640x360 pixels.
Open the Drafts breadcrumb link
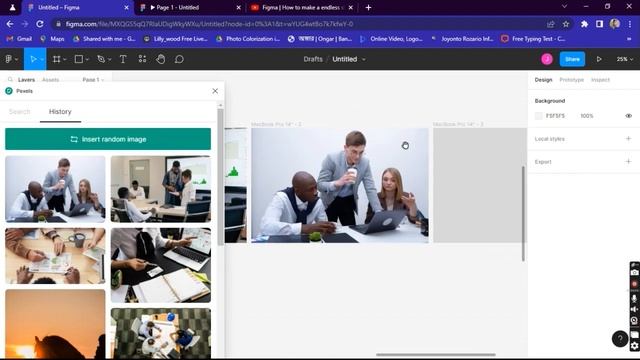(x=313, y=59)
